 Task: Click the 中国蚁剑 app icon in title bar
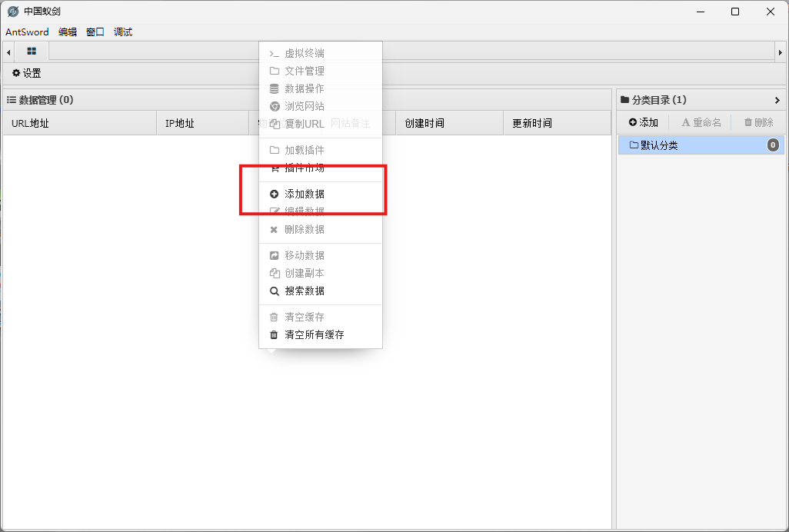pyautogui.click(x=13, y=11)
